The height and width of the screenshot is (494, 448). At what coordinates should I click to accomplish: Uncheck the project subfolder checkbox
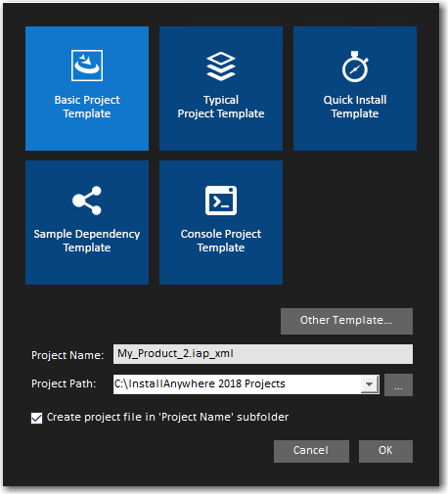pyautogui.click(x=36, y=418)
